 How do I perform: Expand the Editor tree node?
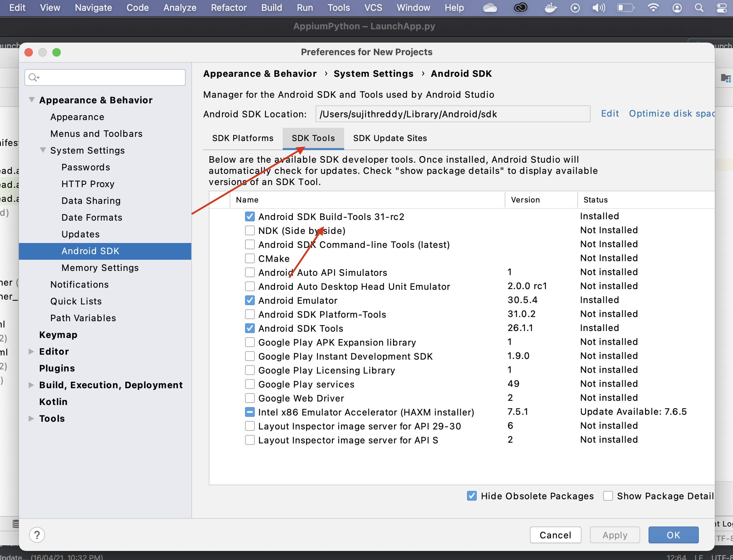[31, 351]
